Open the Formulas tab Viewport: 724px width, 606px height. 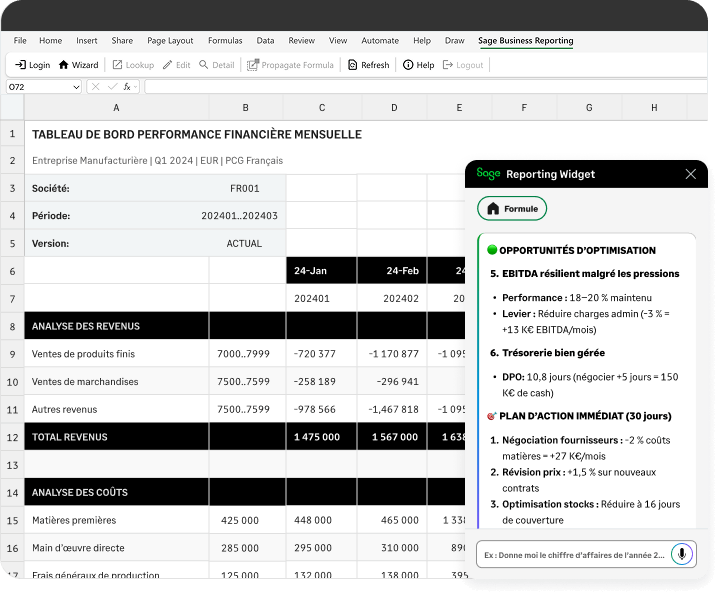tap(225, 41)
